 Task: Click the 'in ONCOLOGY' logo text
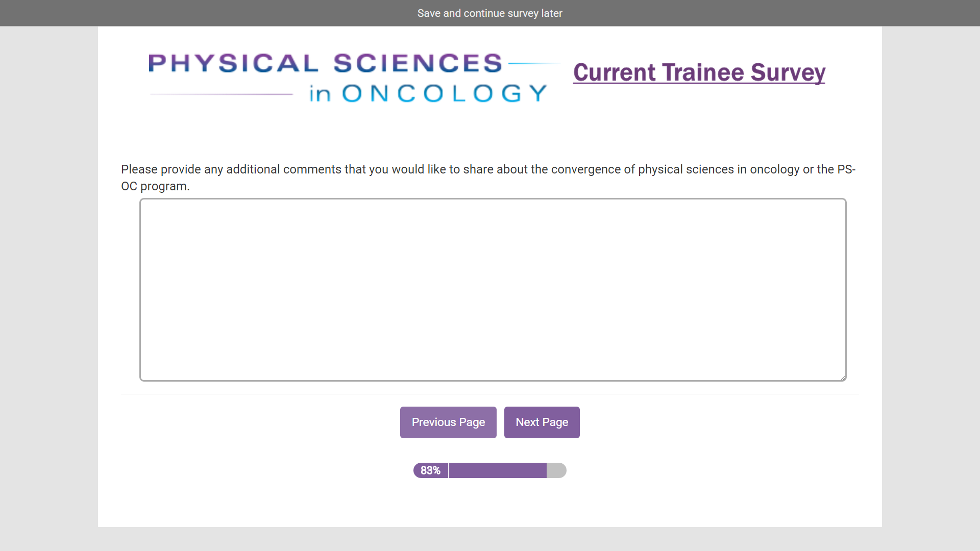click(x=428, y=94)
